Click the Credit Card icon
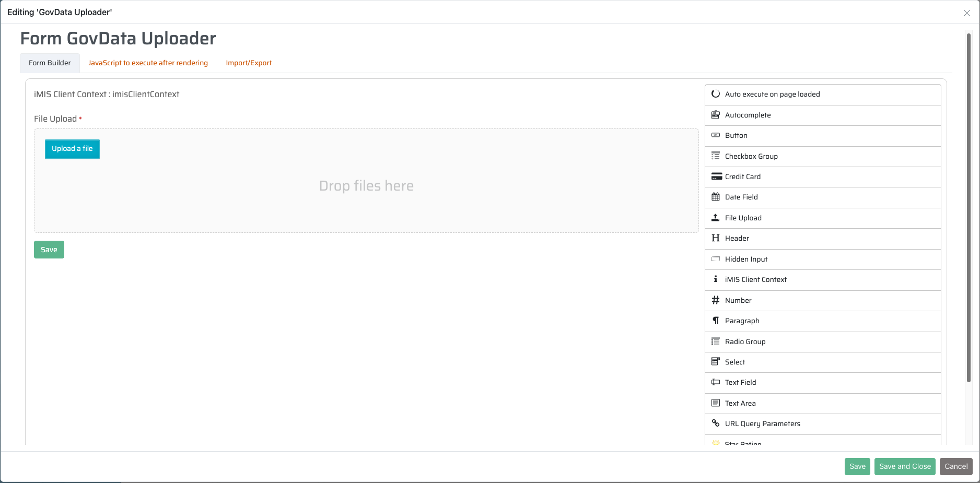Image resolution: width=980 pixels, height=483 pixels. click(716, 176)
